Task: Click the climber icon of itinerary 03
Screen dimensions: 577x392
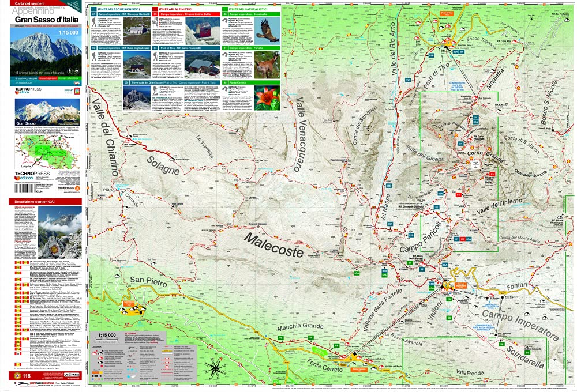Action: point(155,23)
